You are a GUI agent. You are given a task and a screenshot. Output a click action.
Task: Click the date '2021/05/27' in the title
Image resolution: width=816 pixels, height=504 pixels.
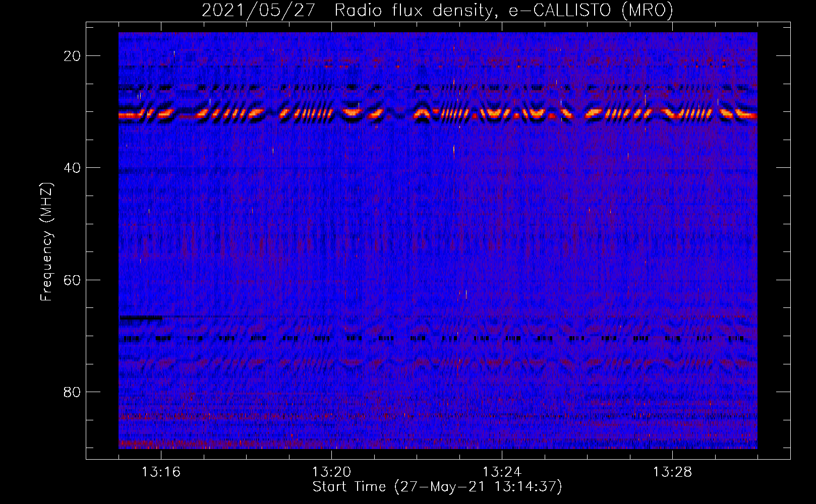259,11
